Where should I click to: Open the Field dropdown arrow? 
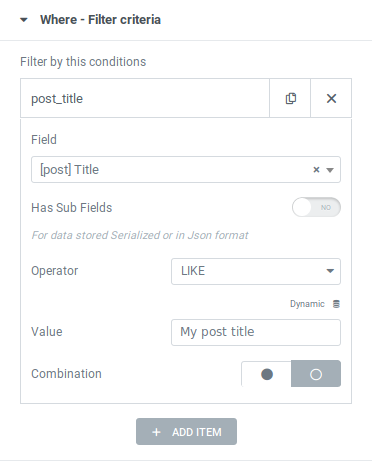(x=330, y=170)
